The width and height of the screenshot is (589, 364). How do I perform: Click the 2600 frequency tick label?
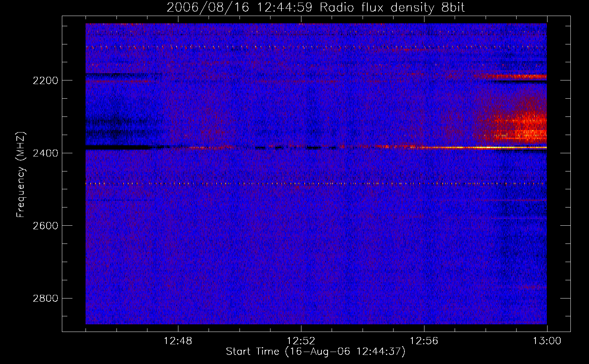(46, 226)
